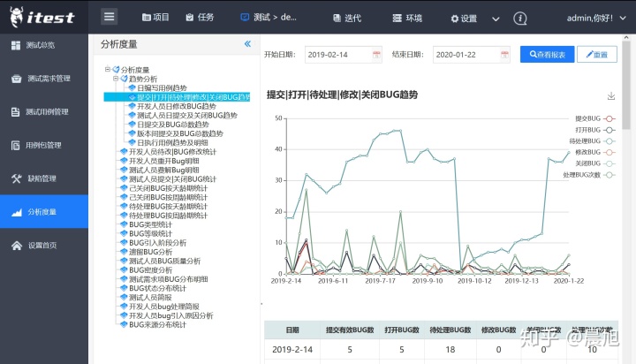Go to 设置首页 in sidebar
Screen dimensions: 636x364
point(44,245)
